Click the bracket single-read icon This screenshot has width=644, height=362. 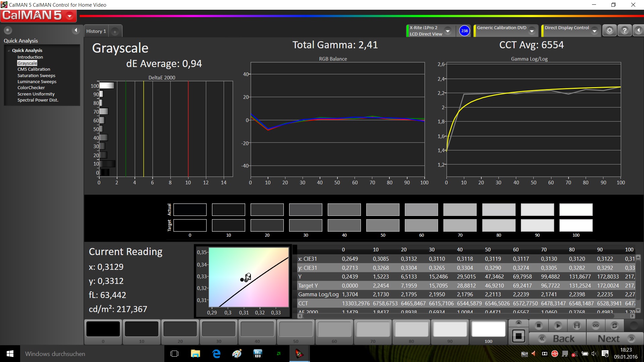(577, 325)
